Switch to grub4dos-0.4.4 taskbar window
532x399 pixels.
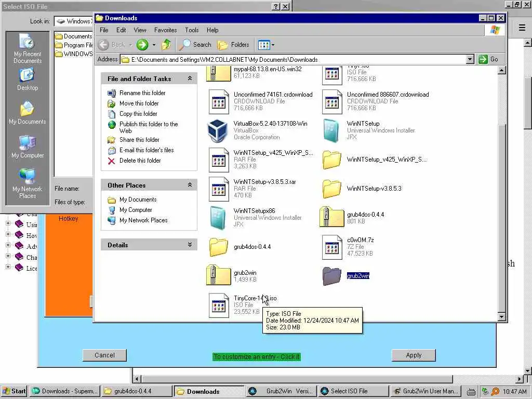(x=137, y=391)
